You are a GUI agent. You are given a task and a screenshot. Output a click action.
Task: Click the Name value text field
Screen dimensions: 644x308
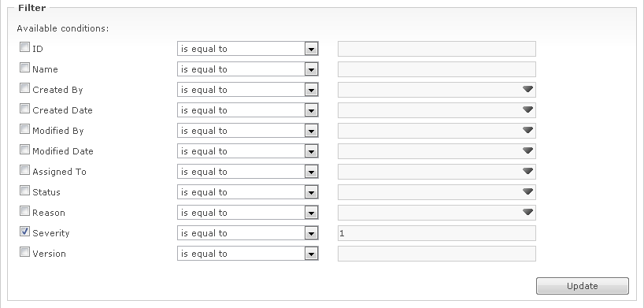437,69
